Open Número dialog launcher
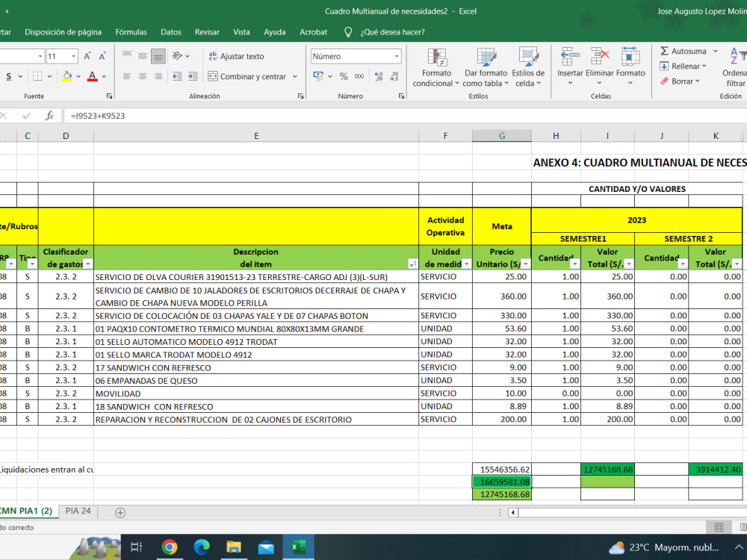The width and height of the screenshot is (747, 560). tap(401, 96)
